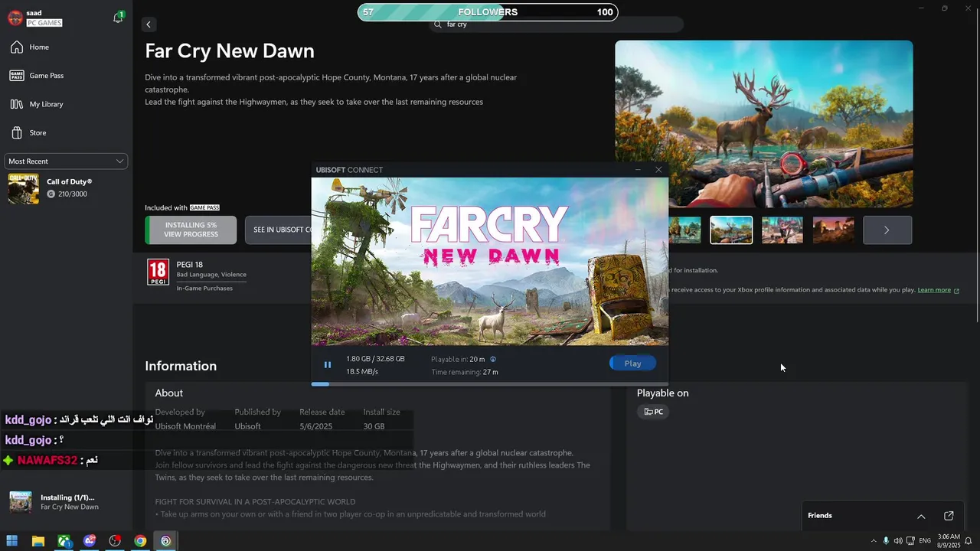
Task: Select the dark orange screenshot thumbnail
Action: pos(833,230)
